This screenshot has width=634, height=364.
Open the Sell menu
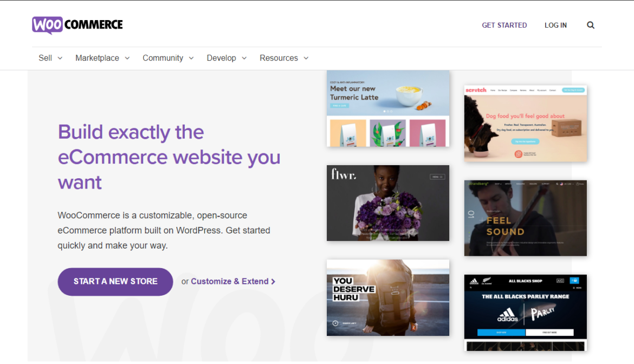pos(50,58)
